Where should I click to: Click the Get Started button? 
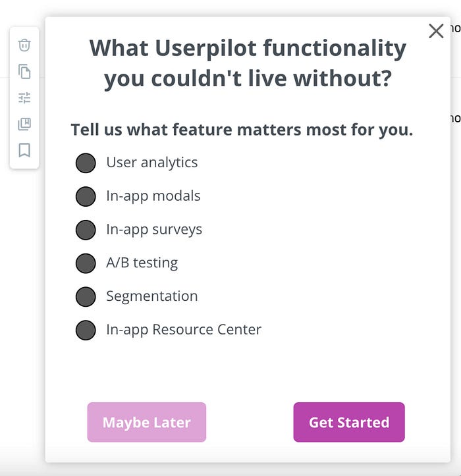pyautogui.click(x=349, y=422)
